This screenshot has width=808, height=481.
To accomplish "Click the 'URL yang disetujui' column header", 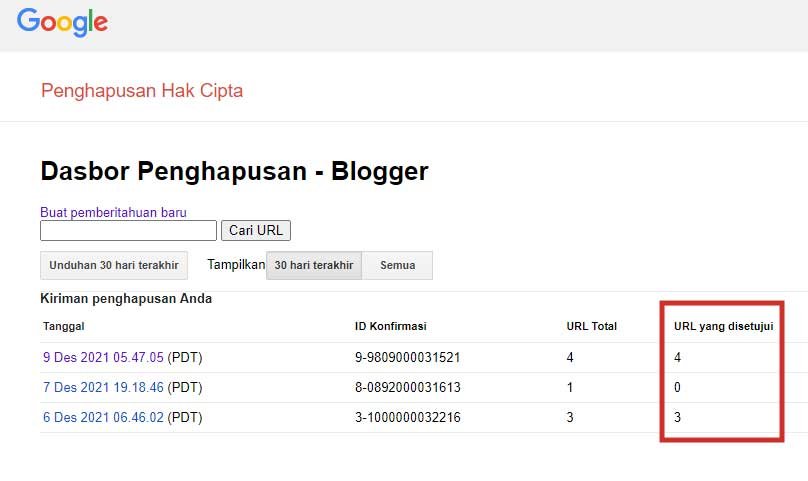I will tap(723, 326).
